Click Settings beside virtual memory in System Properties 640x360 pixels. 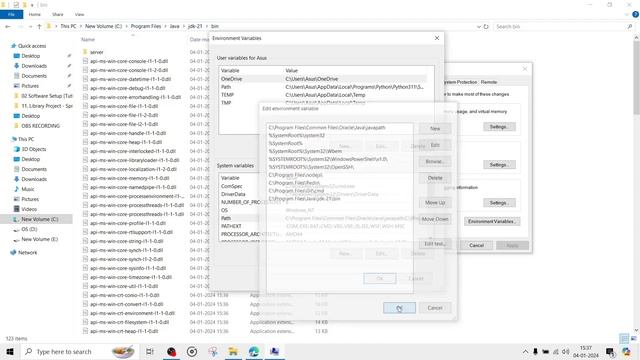coord(499,127)
